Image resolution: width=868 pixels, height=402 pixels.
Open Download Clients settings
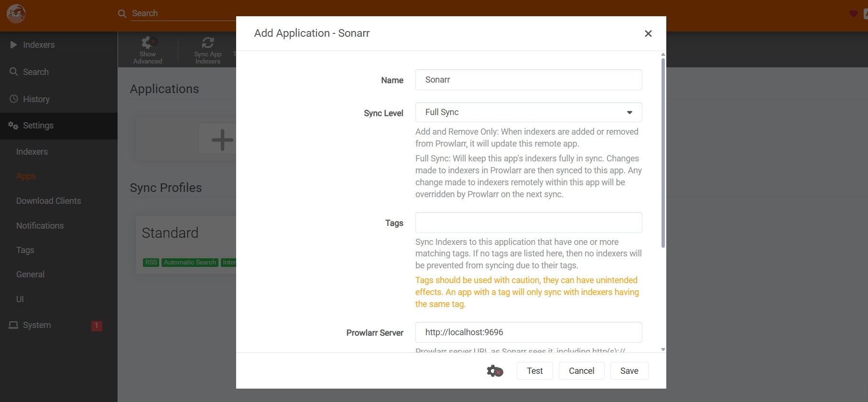49,201
